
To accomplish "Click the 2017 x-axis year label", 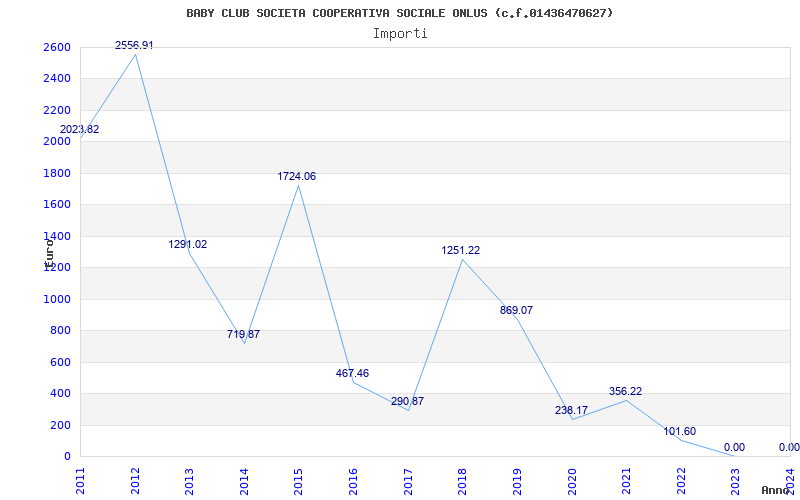I will click(408, 481).
